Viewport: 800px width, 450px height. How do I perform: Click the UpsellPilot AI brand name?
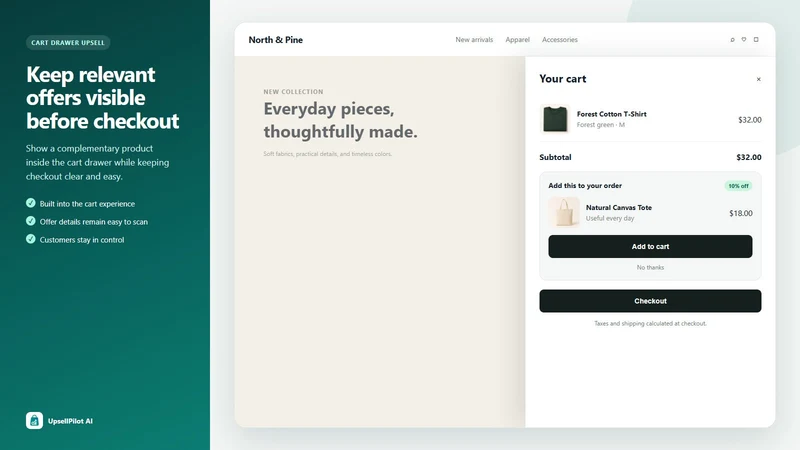point(70,421)
